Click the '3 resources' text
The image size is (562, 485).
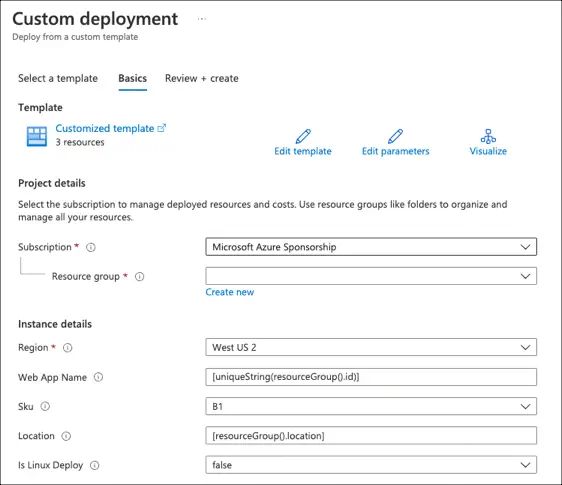(80, 142)
